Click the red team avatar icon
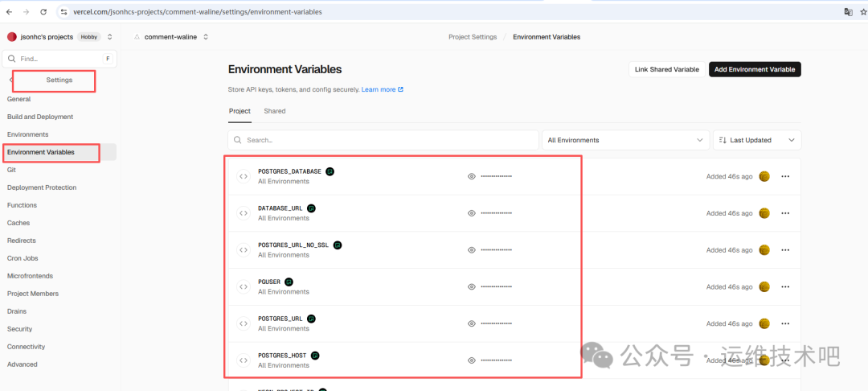 [11, 37]
